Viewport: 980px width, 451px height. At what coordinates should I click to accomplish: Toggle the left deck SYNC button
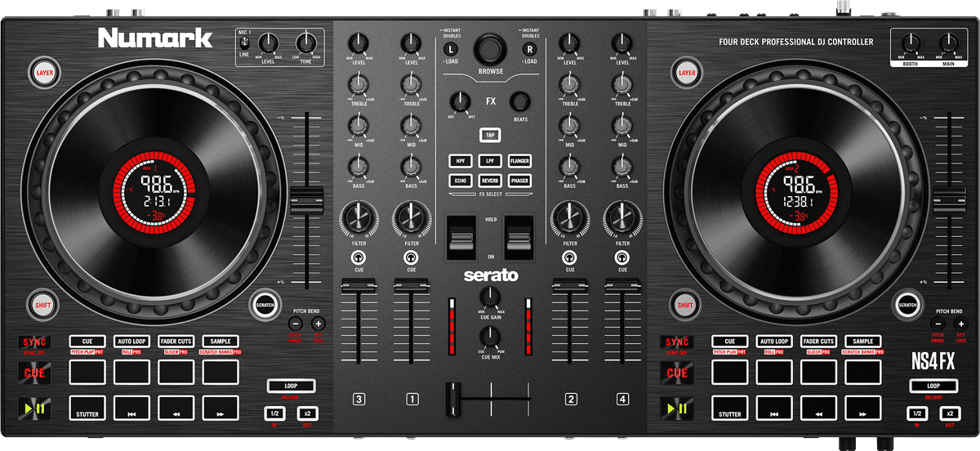(35, 342)
